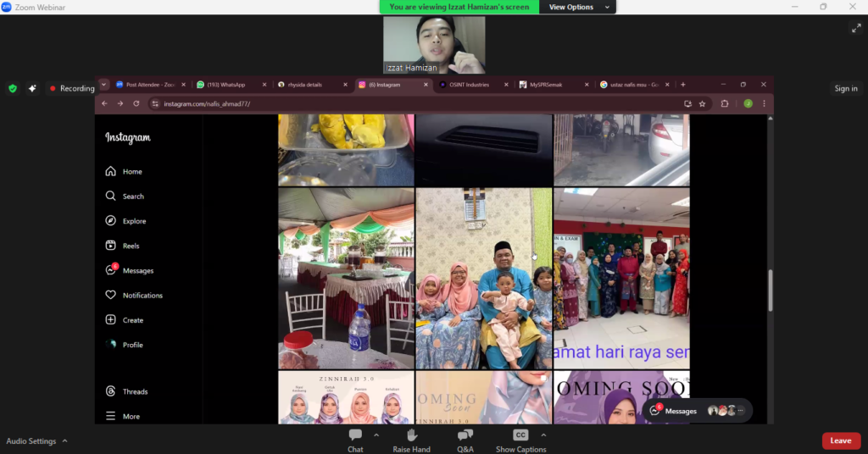Open the durian photo post
Viewport: 868px width, 454px height.
pos(346,150)
